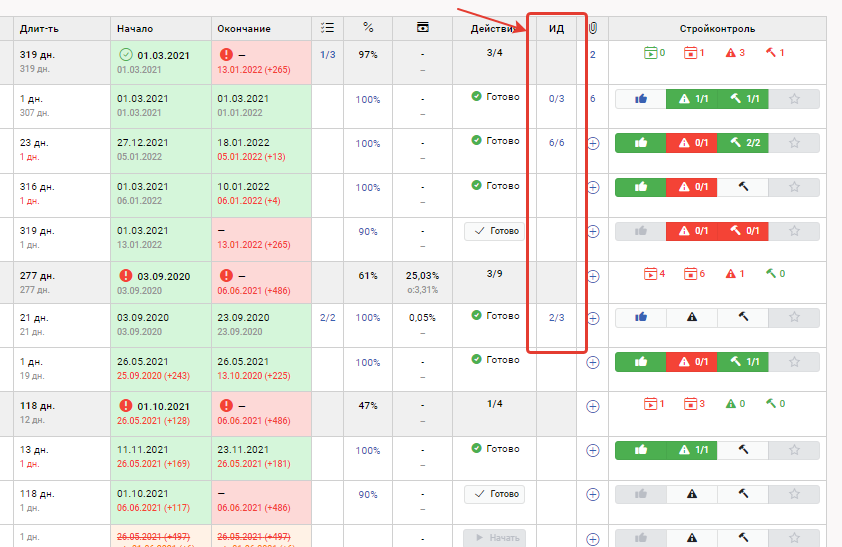This screenshot has width=842, height=547.
Task: Open the 2/3 ИД link
Action: click(556, 317)
